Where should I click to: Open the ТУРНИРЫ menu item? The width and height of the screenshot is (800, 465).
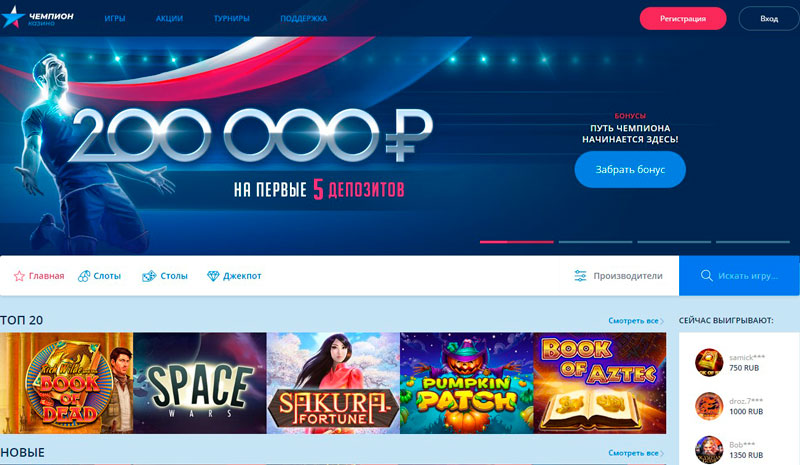pyautogui.click(x=232, y=18)
